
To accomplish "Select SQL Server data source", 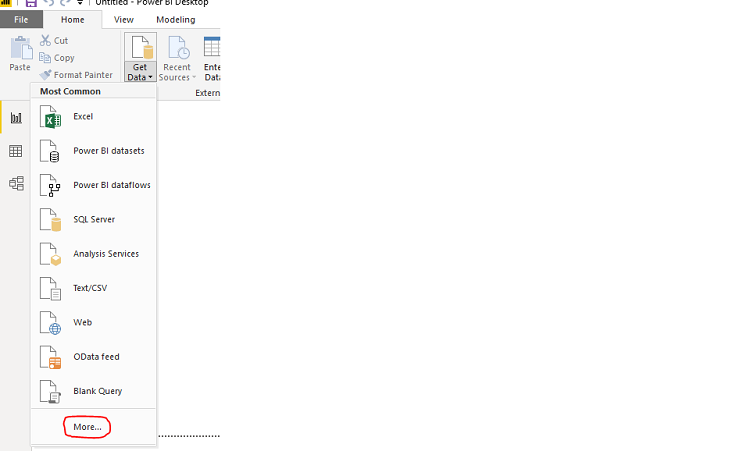I will 94,220.
